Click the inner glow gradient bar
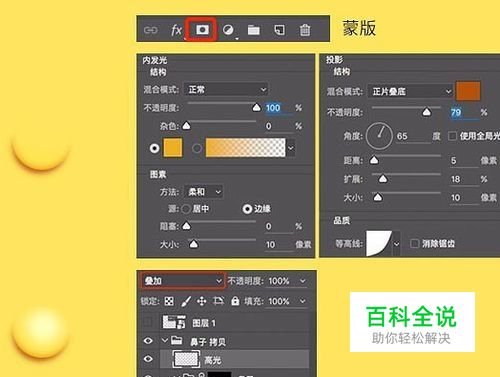 coord(246,148)
